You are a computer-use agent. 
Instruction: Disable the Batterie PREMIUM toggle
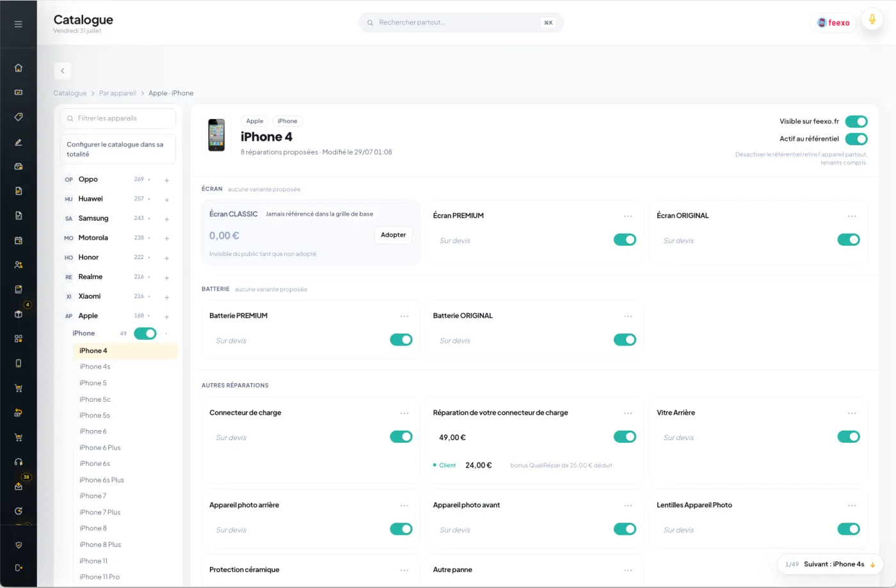(401, 340)
